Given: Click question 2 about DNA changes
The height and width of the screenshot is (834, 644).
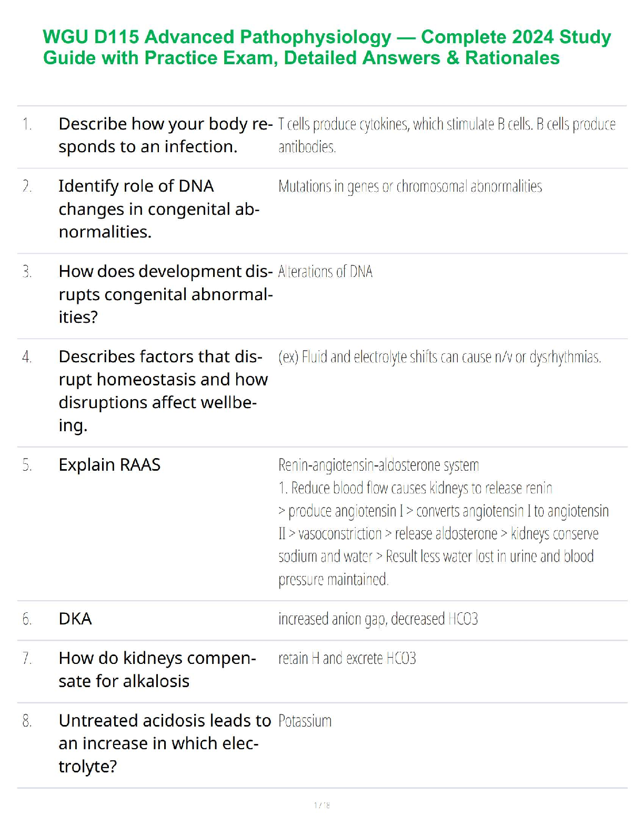Looking at the screenshot, I should [158, 209].
